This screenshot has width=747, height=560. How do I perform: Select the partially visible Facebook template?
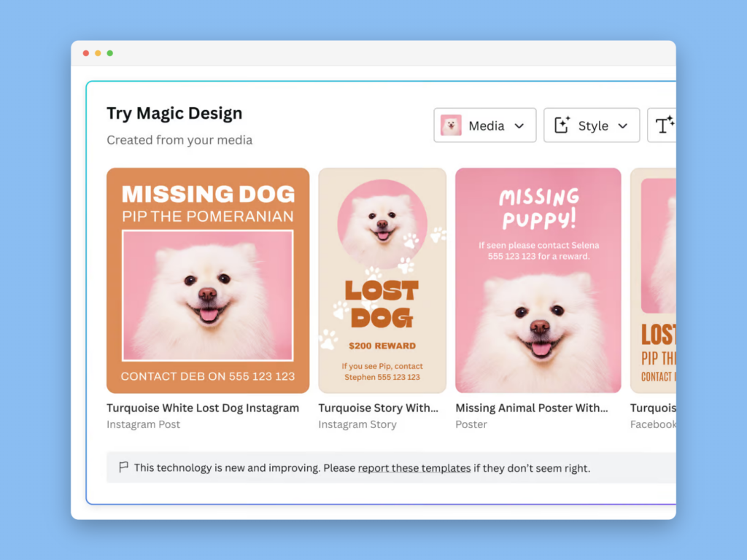[x=653, y=281]
